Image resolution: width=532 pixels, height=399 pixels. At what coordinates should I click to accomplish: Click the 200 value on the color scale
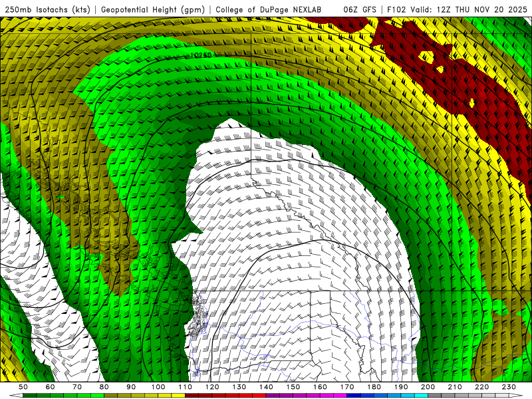[428, 387]
